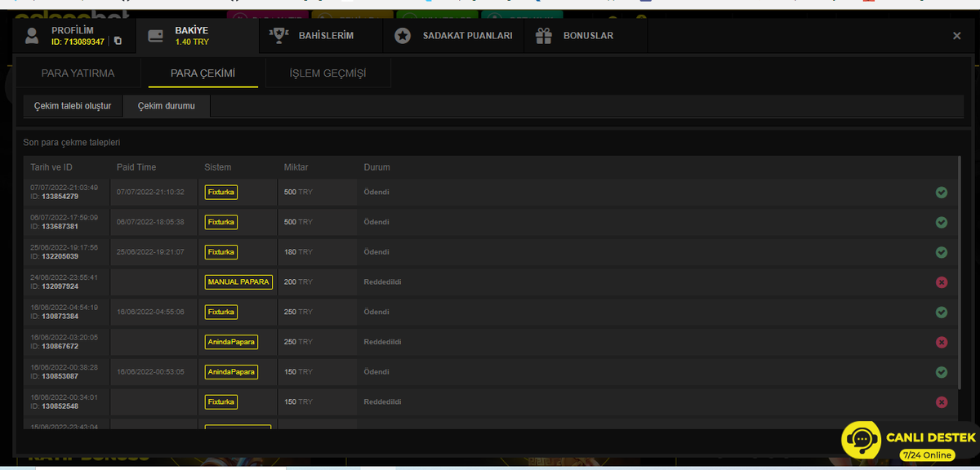Click paid time 06/07/2022-18:05:38
The height and width of the screenshot is (470, 980).
click(150, 222)
